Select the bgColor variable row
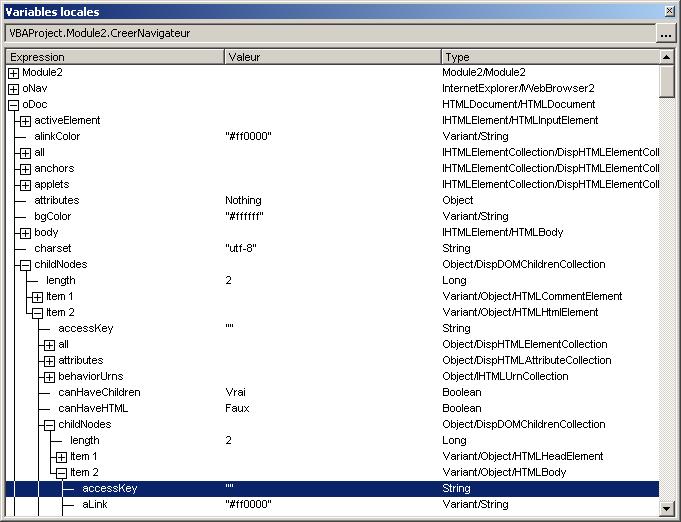The image size is (681, 522). (x=52, y=217)
